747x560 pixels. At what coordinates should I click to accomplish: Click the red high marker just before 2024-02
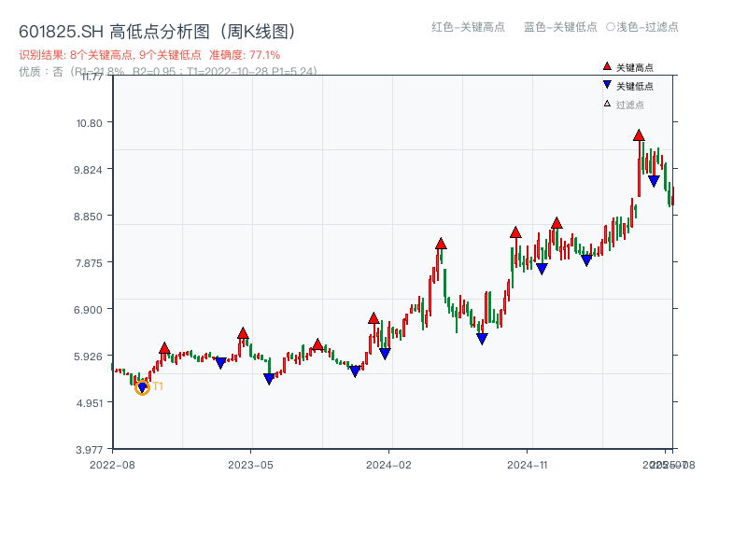tap(373, 318)
